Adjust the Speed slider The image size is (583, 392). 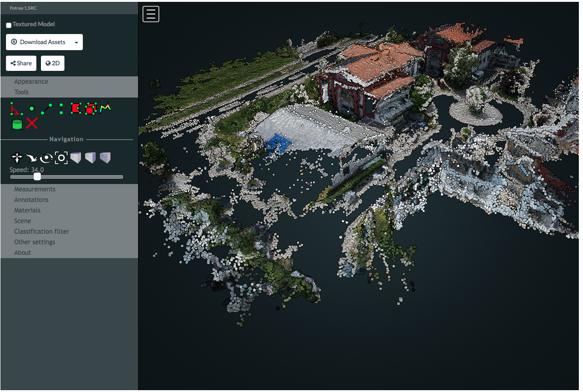[x=37, y=176]
